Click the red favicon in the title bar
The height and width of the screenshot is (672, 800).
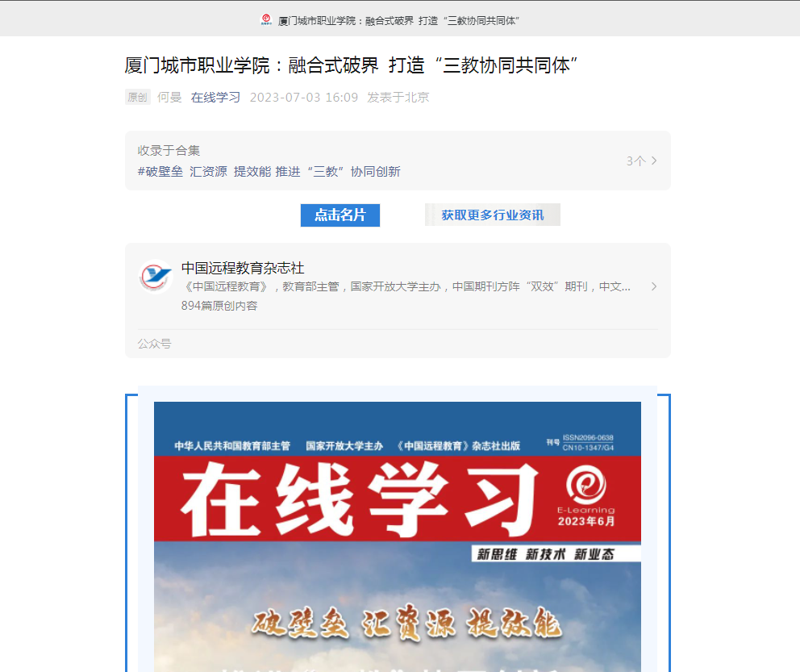tap(266, 20)
